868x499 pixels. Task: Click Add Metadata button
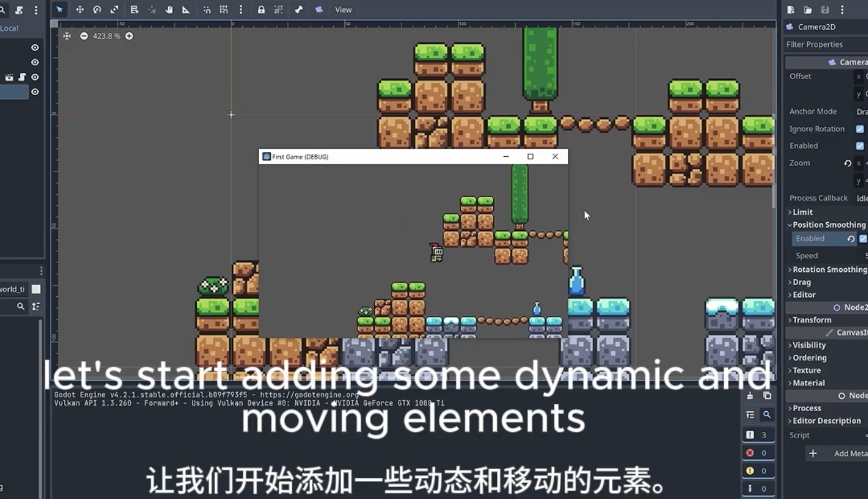pos(837,454)
